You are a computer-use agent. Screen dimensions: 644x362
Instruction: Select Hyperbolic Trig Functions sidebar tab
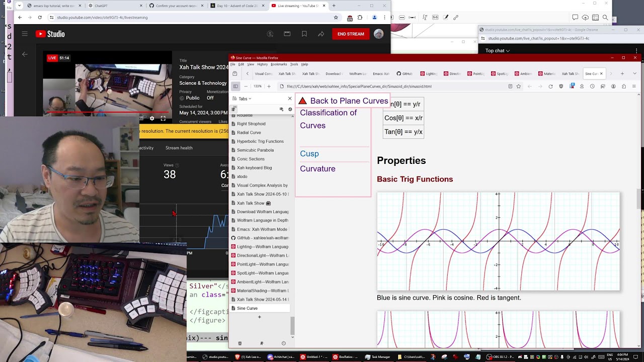click(260, 141)
